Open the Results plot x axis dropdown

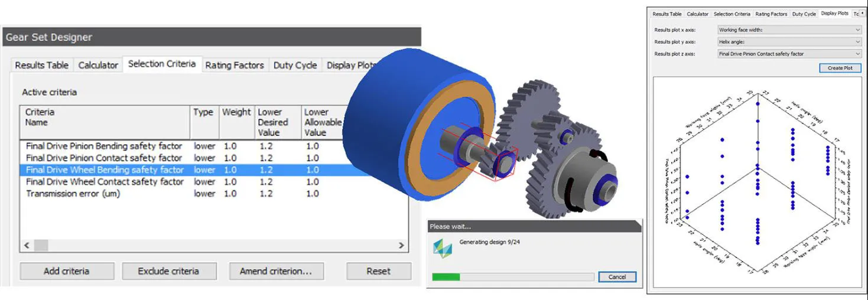(789, 30)
